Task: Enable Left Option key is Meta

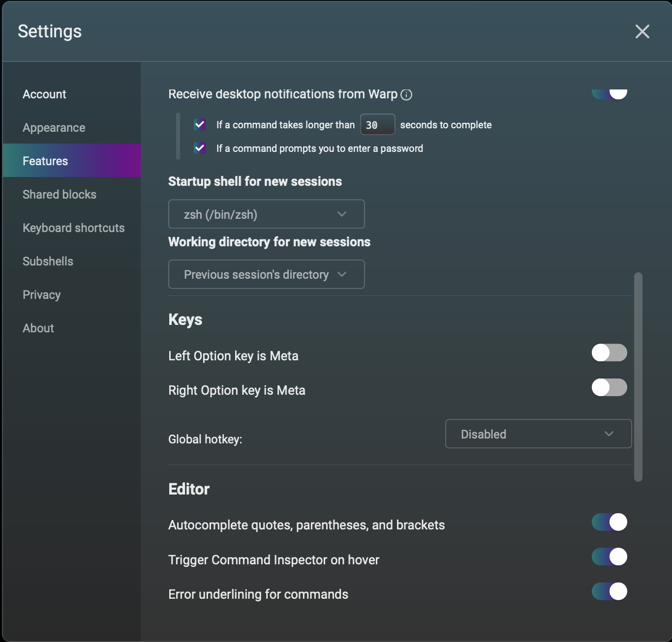Action: (x=609, y=353)
